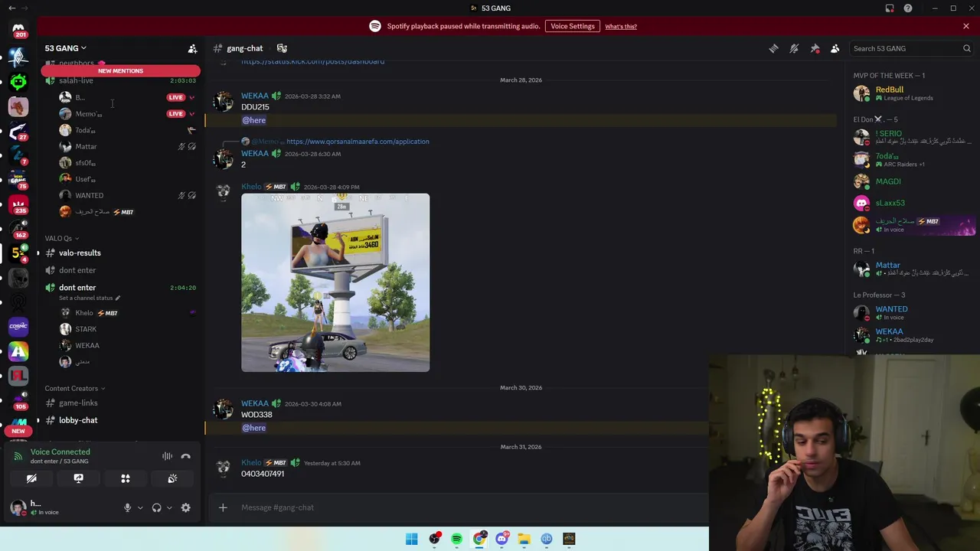Open the Help question mark icon
This screenshot has height=551, width=980.
(908, 8)
